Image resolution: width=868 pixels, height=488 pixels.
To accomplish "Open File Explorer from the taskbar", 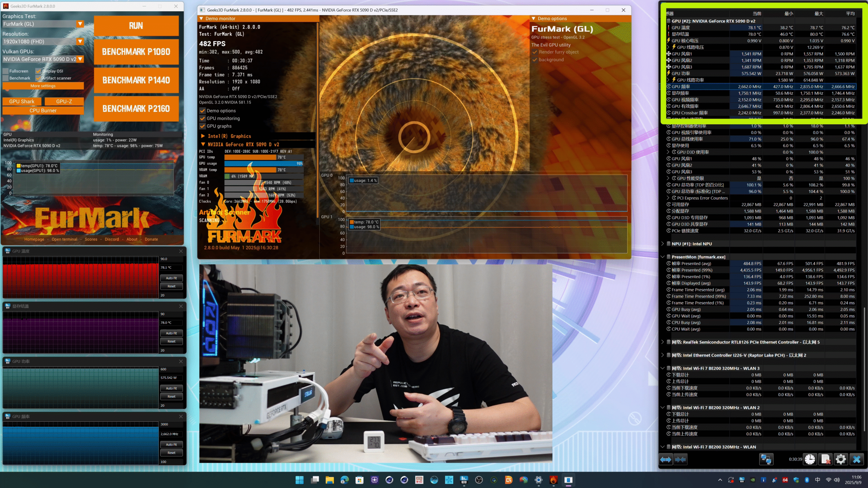I will point(330,480).
